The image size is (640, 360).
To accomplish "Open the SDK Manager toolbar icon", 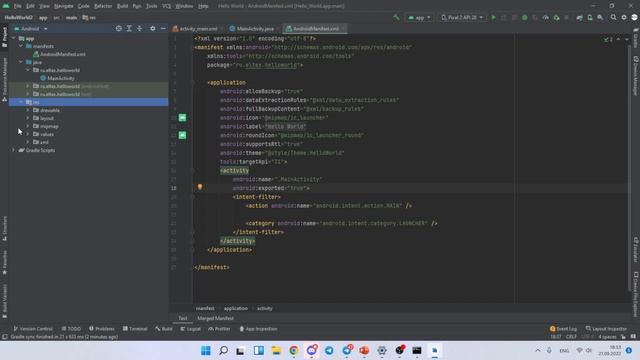I will (x=600, y=18).
